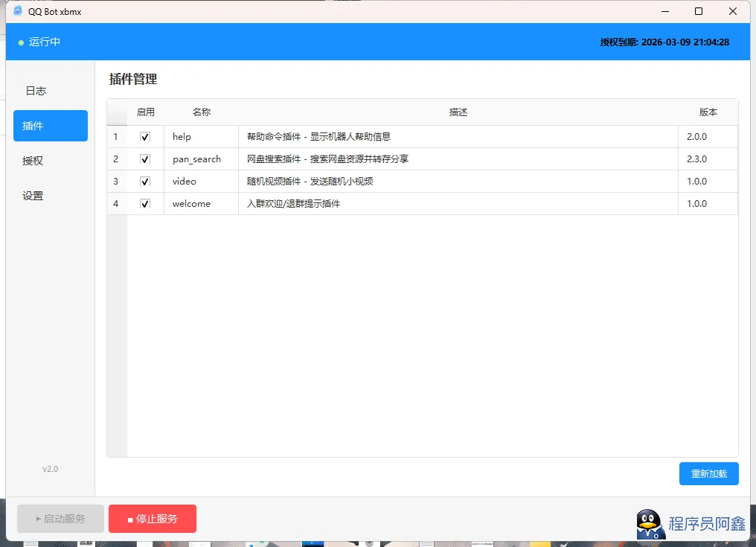Disable the help plugin checkbox

coord(145,137)
